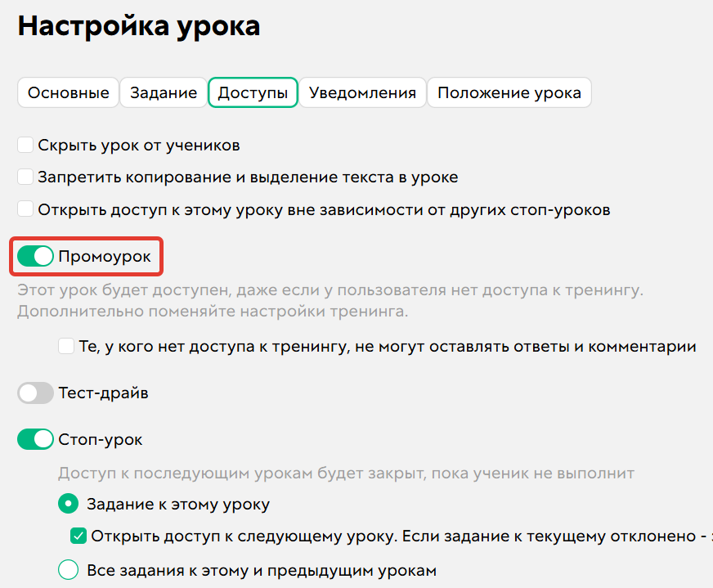Select the Доступы tab

(x=253, y=92)
